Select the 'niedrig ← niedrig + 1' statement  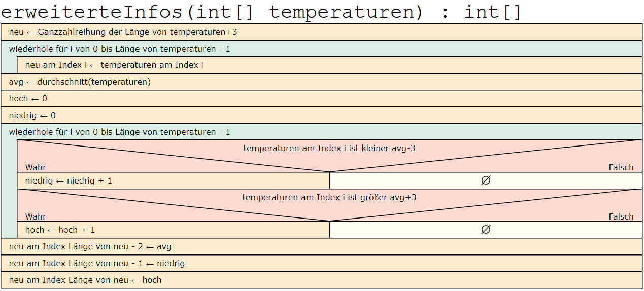click(x=69, y=181)
